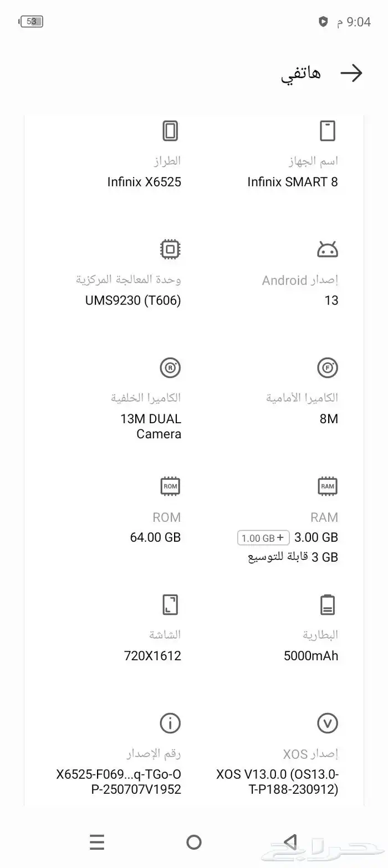Open recent apps from navigation bar

pos(97,842)
